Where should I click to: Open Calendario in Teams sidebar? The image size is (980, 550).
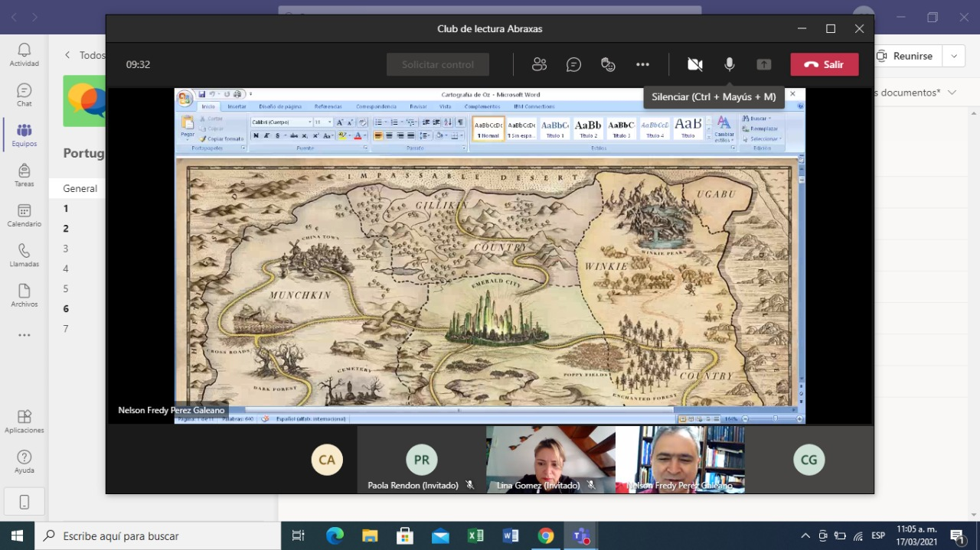[x=24, y=216]
